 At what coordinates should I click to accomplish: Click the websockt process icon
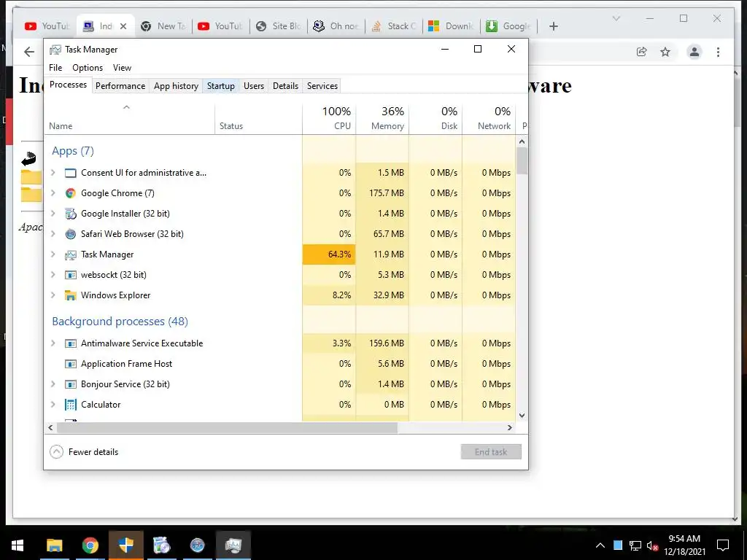(71, 275)
